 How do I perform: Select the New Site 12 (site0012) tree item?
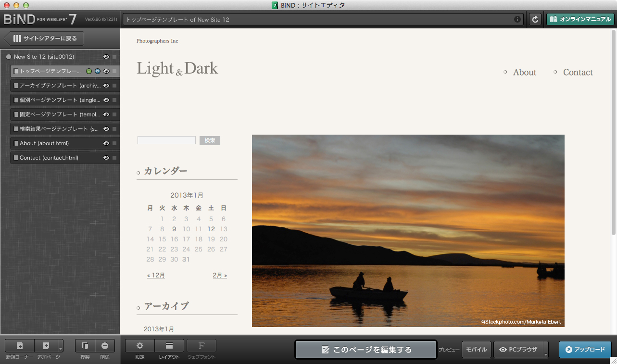click(44, 57)
